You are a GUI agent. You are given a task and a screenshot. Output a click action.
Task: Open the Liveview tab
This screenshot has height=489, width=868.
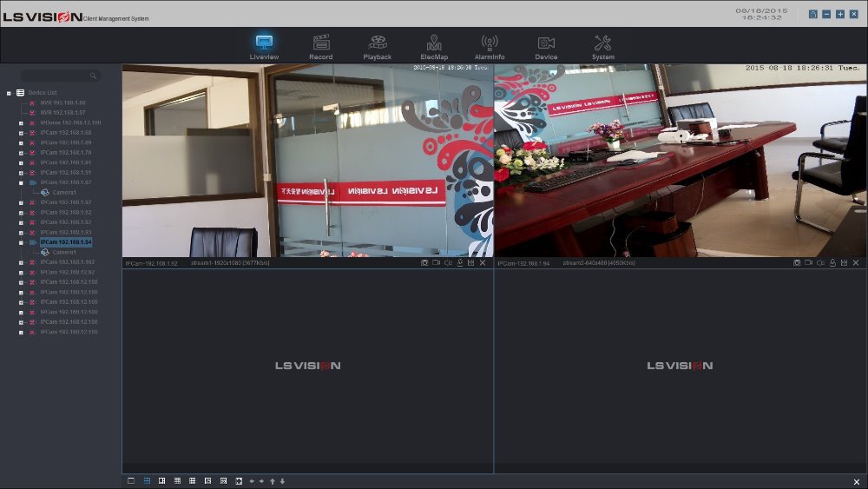click(264, 47)
